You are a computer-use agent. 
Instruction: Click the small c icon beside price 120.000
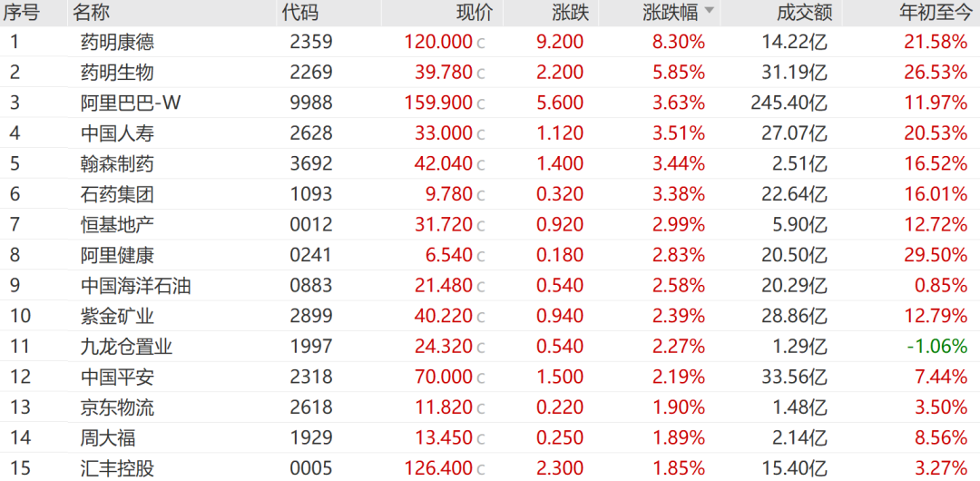[481, 43]
